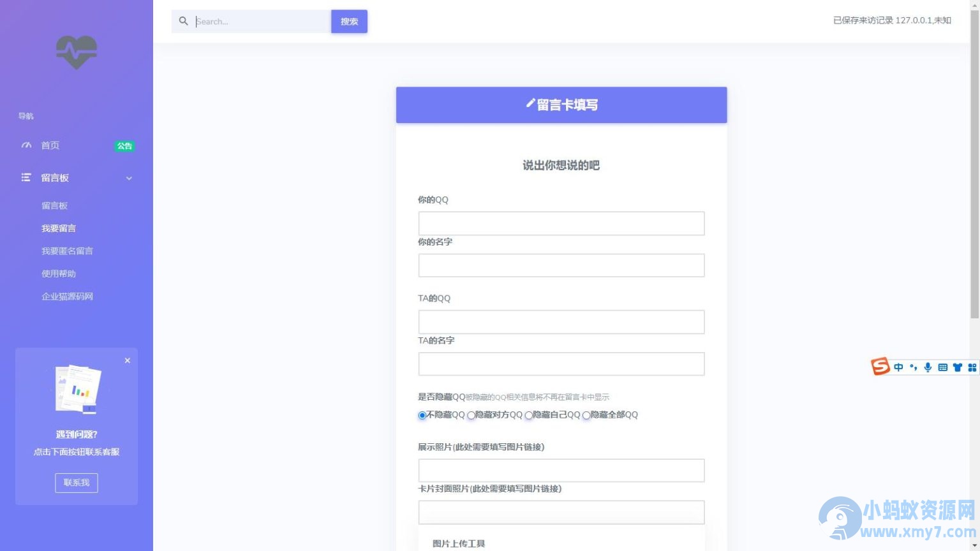Click scrollbar down arrow at bottom
980x551 pixels.
coord(974,545)
